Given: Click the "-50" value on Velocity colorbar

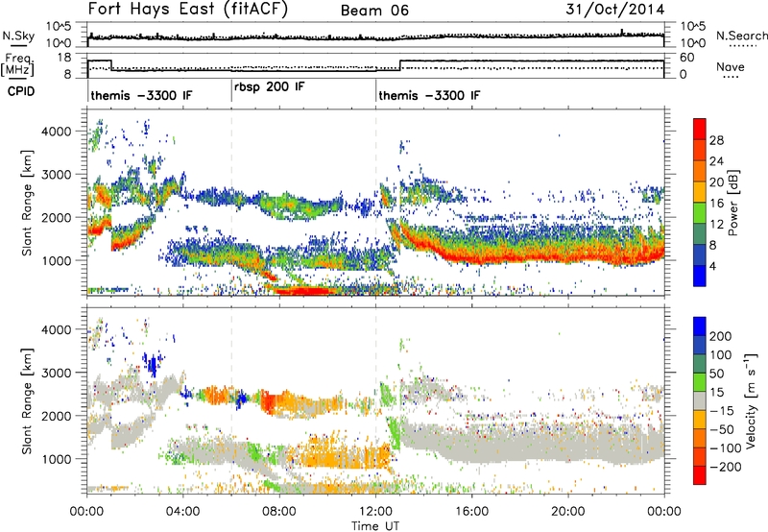Looking at the screenshot, I should point(723,429).
